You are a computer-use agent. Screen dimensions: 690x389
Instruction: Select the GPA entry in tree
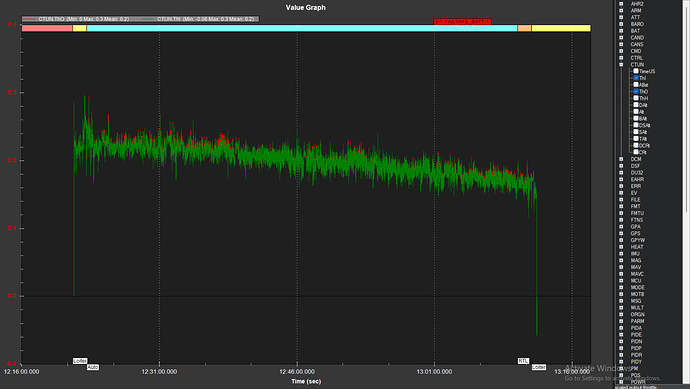click(x=635, y=227)
